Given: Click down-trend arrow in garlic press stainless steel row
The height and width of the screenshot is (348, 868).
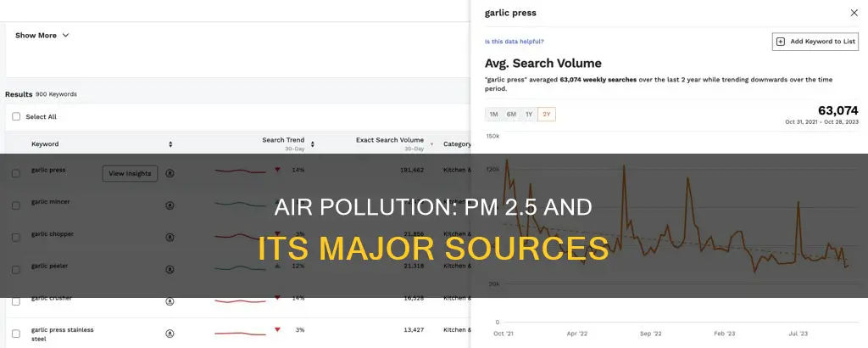Looking at the screenshot, I should tap(277, 329).
